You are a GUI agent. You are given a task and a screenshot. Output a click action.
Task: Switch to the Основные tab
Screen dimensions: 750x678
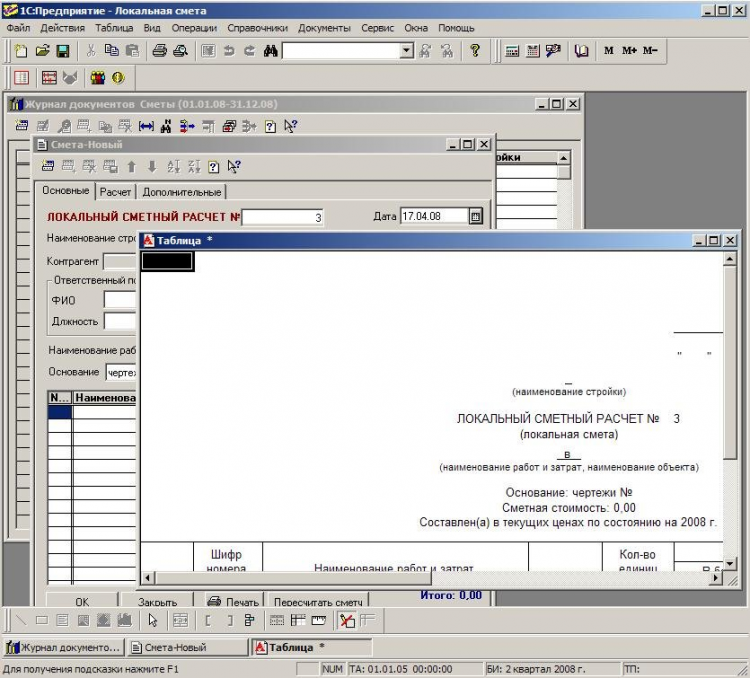pos(65,191)
